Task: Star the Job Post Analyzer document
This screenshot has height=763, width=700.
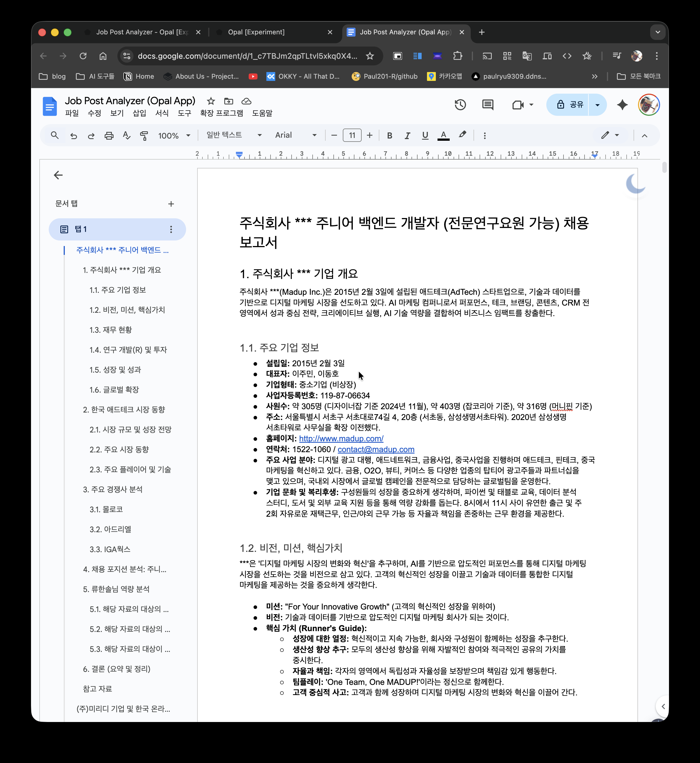Action: tap(211, 101)
